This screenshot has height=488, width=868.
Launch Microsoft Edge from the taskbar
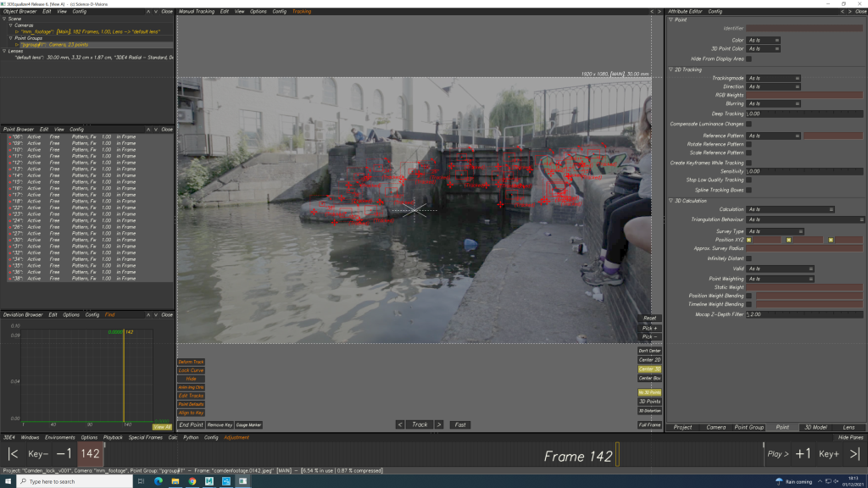click(159, 481)
